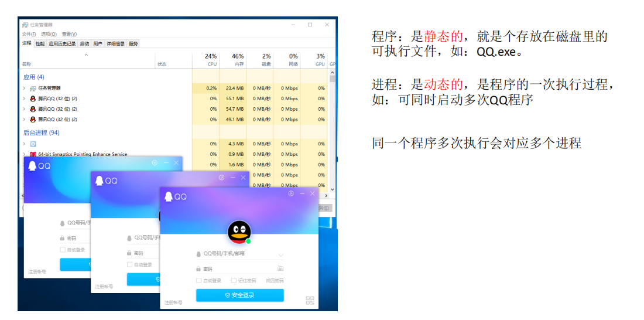Click penguin logo in front QQ title
This screenshot has height=320, width=644.
click(169, 196)
